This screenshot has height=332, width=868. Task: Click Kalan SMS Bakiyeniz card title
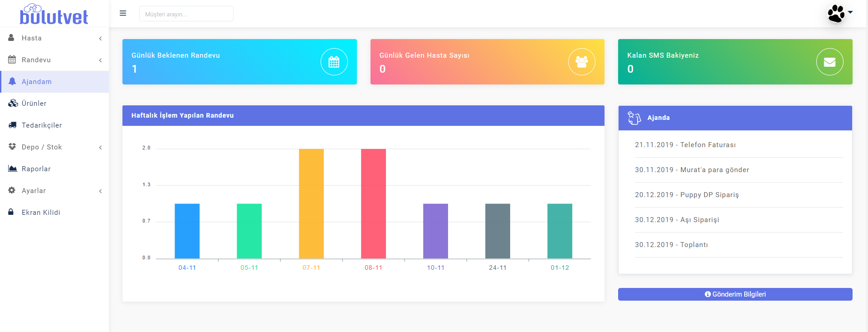(663, 55)
